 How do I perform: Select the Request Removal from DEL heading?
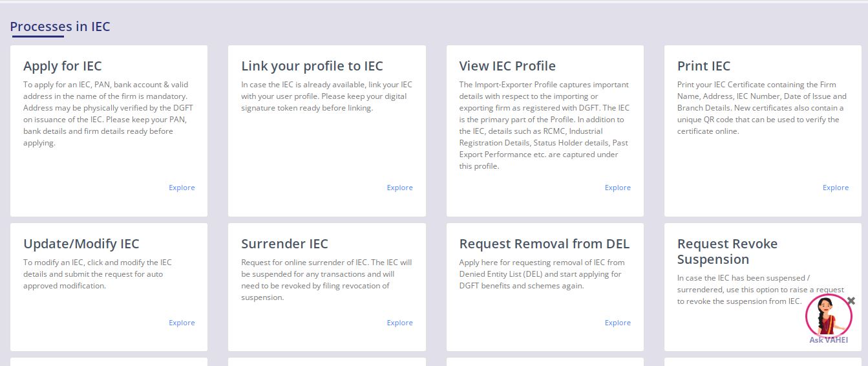(x=544, y=244)
